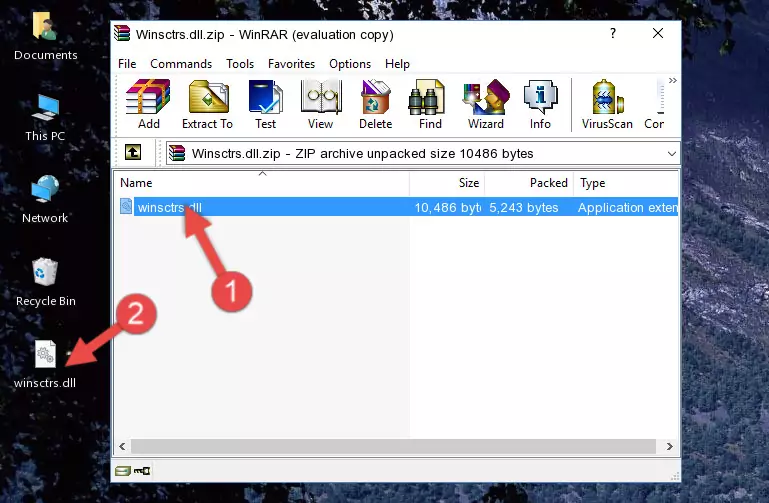Click the horizontal scrollbar right arrow
This screenshot has width=769, height=503.
(669, 446)
